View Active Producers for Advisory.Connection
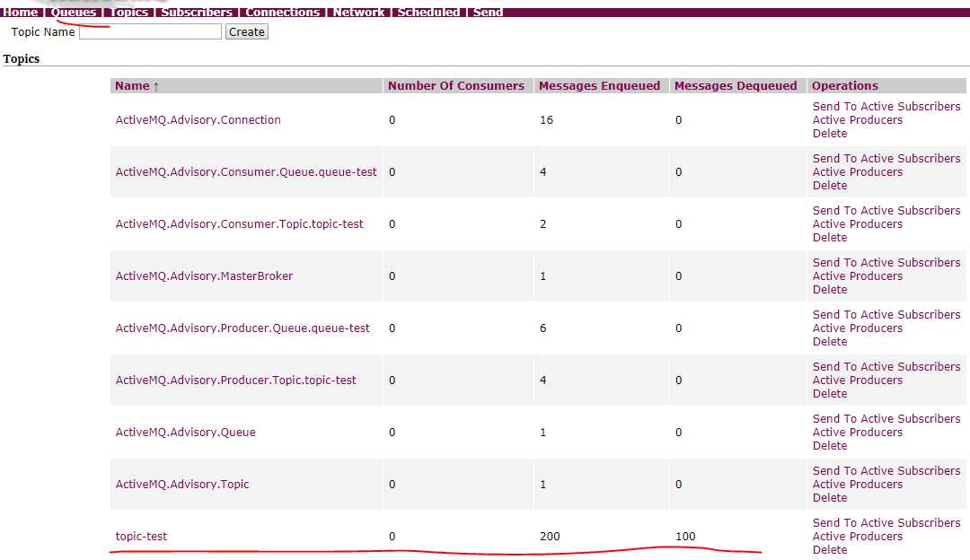 (858, 120)
